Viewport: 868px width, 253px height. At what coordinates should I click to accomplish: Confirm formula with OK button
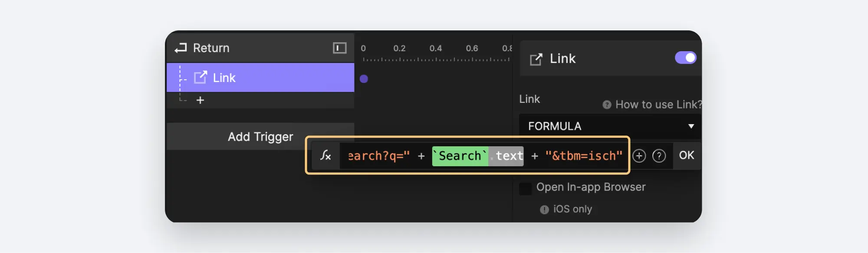[687, 155]
